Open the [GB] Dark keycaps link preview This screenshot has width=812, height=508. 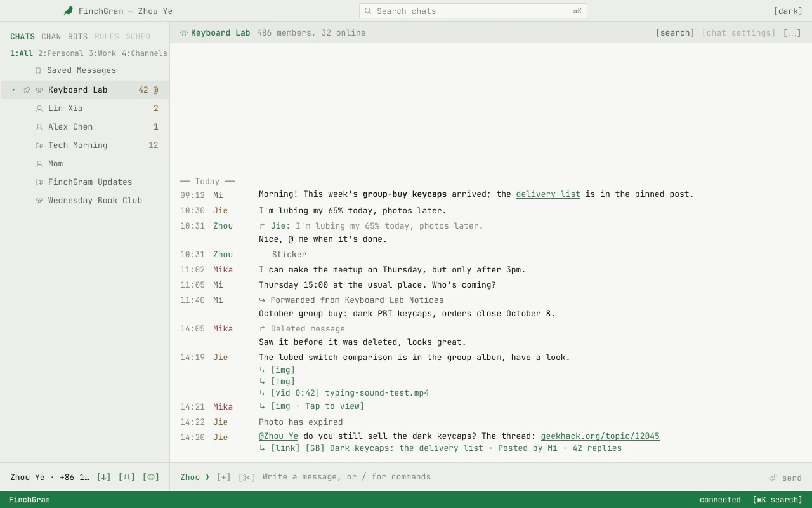pyautogui.click(x=440, y=448)
